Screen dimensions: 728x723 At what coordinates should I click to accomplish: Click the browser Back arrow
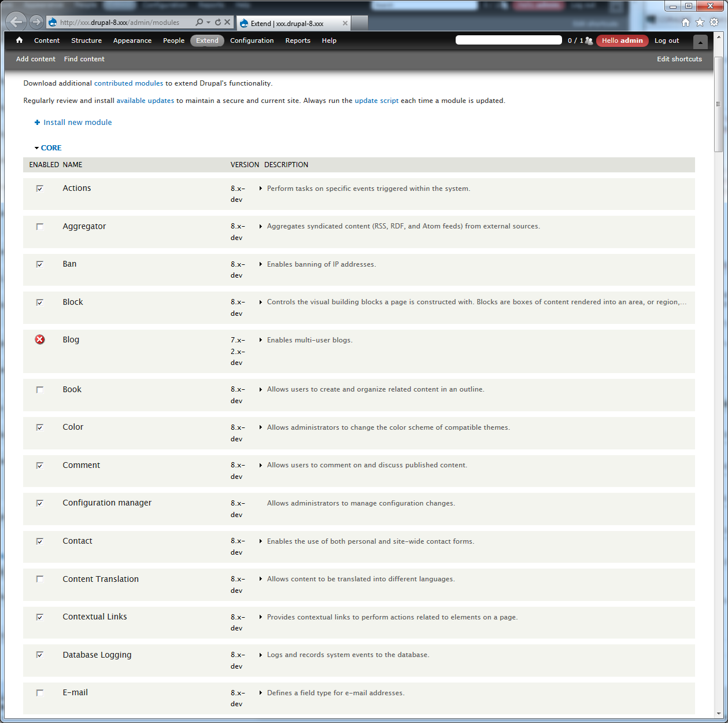point(16,22)
